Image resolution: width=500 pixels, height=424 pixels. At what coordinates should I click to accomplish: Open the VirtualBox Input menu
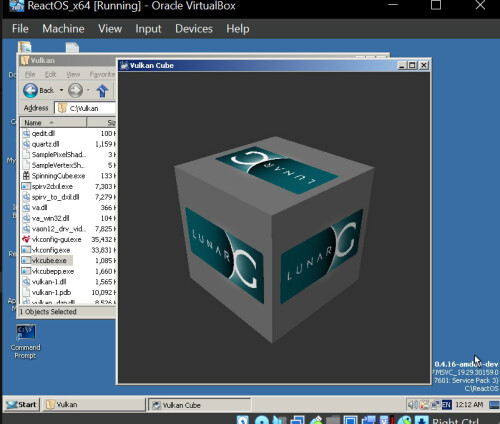(x=148, y=29)
